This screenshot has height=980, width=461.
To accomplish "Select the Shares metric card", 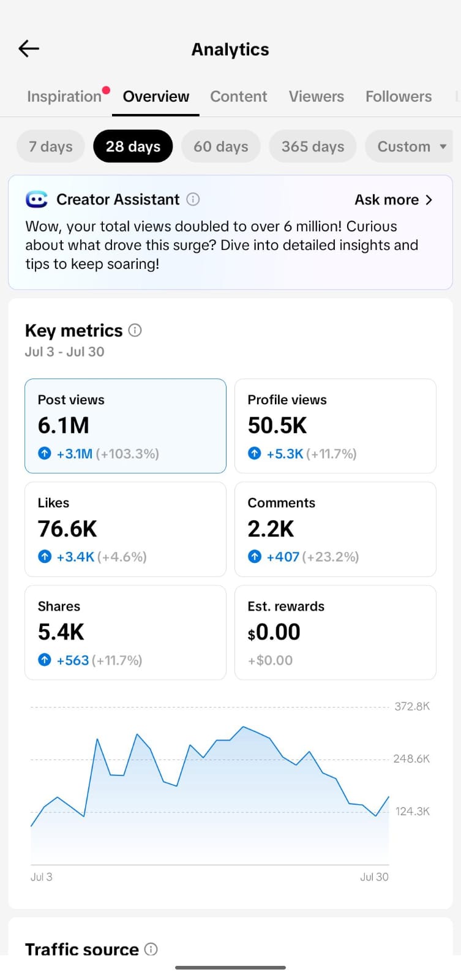I will 126,633.
